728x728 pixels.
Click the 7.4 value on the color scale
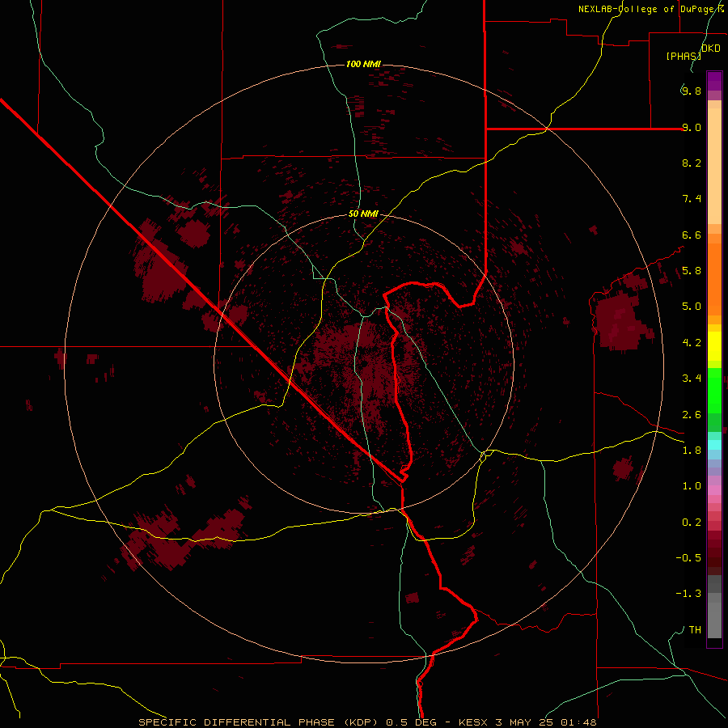click(x=692, y=199)
